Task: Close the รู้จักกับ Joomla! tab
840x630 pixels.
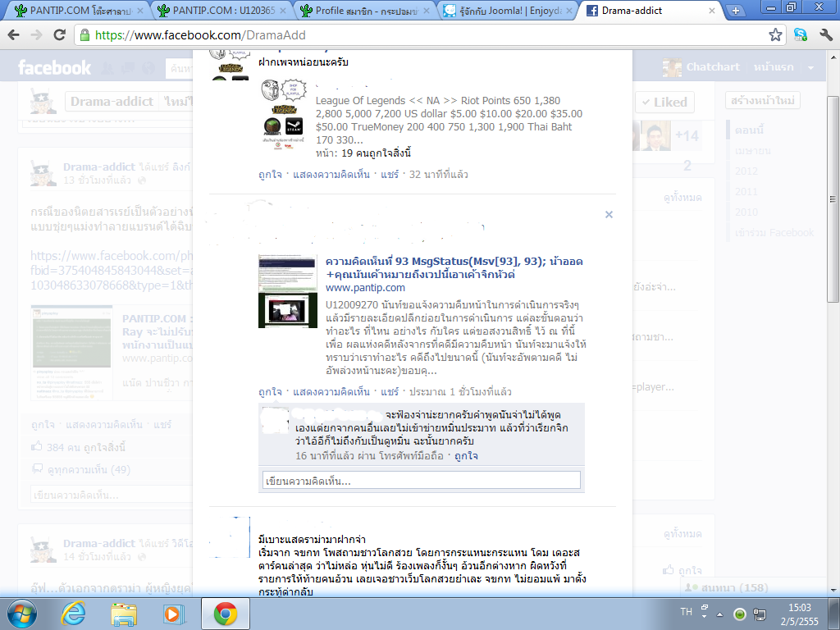Action: point(569,11)
